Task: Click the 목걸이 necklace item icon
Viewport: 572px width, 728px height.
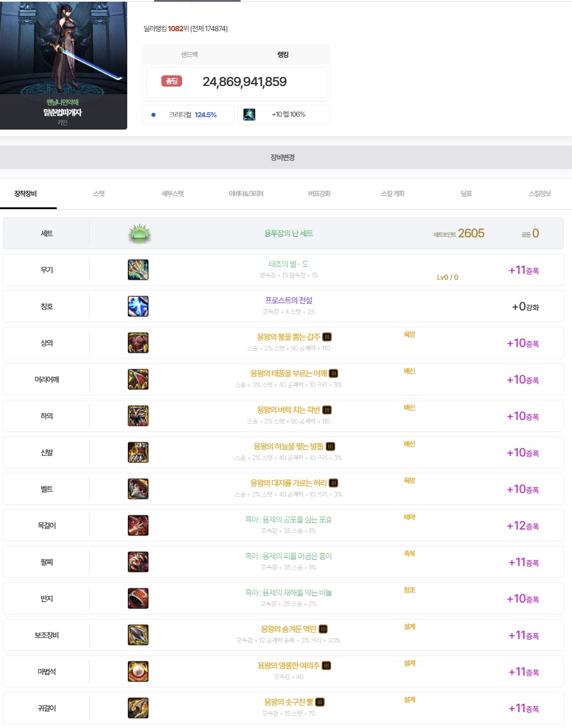Action: 138,525
